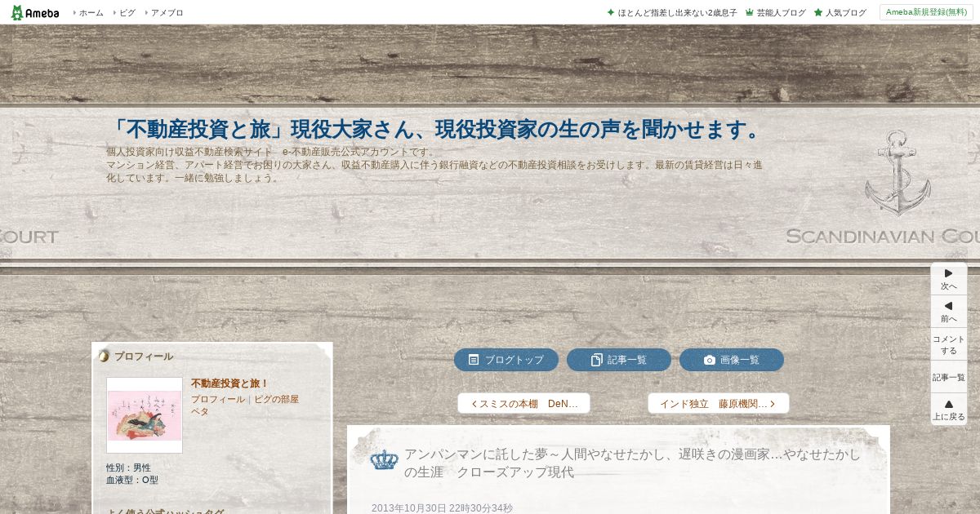The image size is (980, 514).
Task: Open 記事一覧 in side floating panel
Action: pyautogui.click(x=949, y=377)
